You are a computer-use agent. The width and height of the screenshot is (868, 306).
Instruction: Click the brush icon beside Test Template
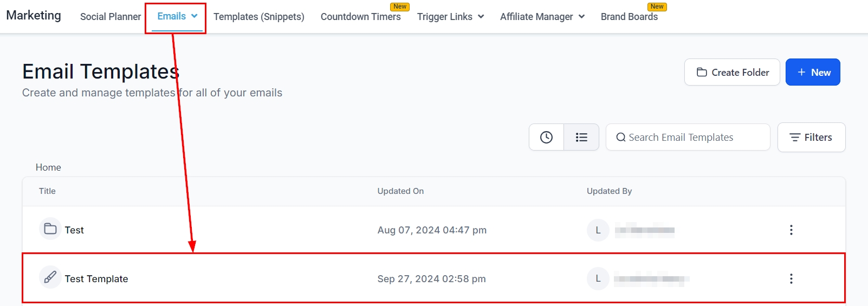tap(50, 278)
